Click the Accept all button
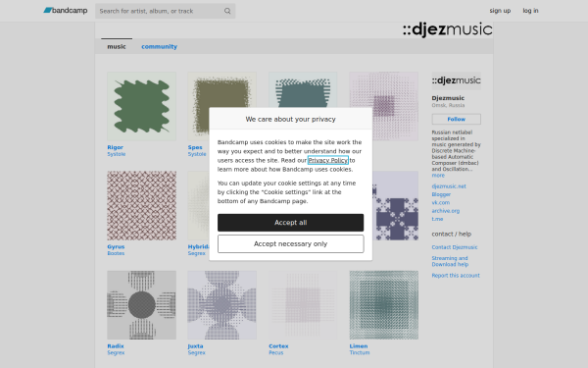The image size is (588, 368). (x=291, y=223)
